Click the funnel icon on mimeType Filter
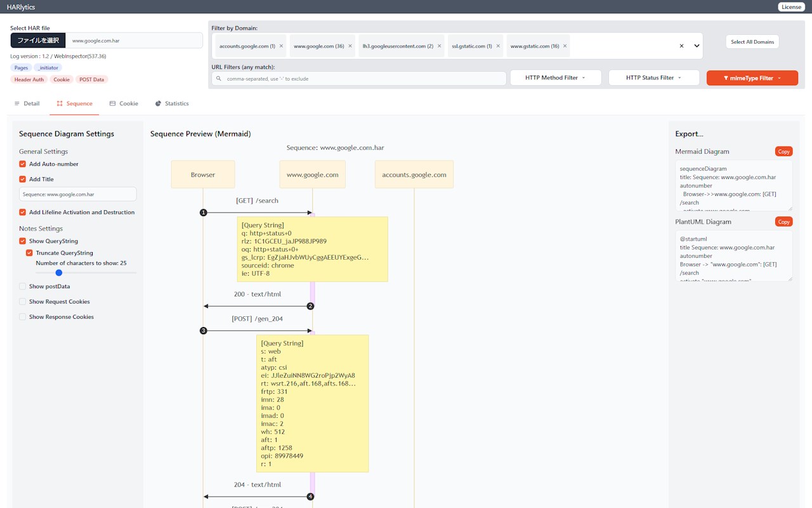 [726, 78]
